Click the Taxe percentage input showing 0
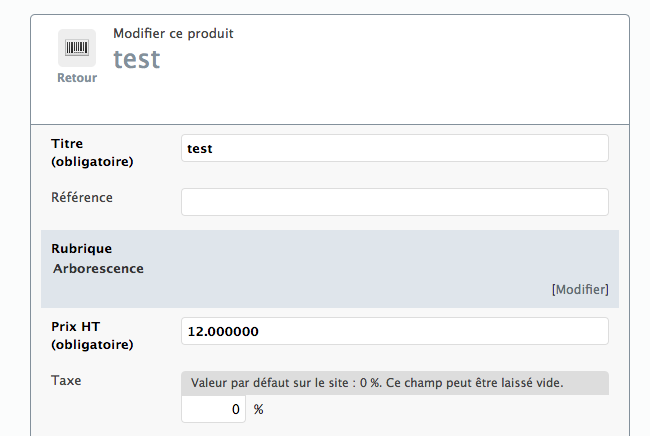 213,409
